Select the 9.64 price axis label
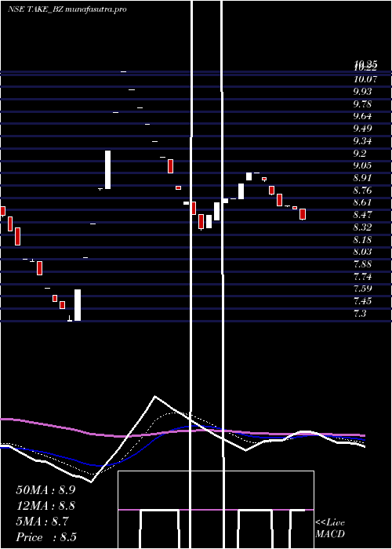Screen dimensions: 392x549 (x=362, y=116)
